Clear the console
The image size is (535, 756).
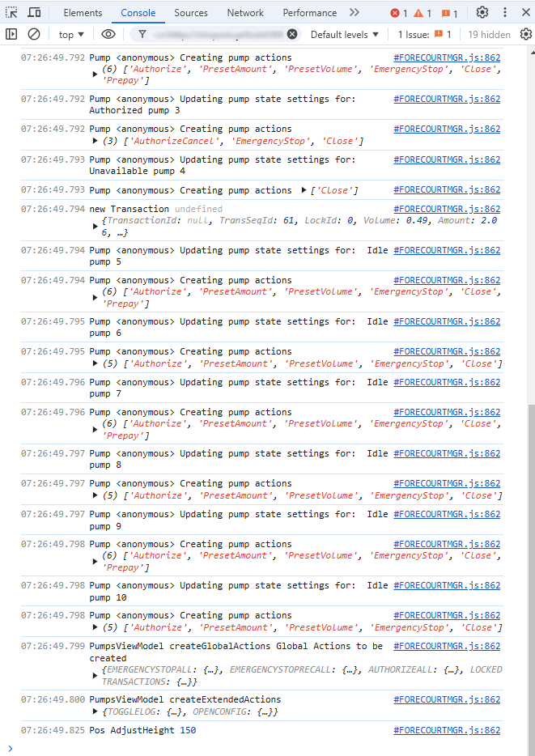[x=34, y=34]
